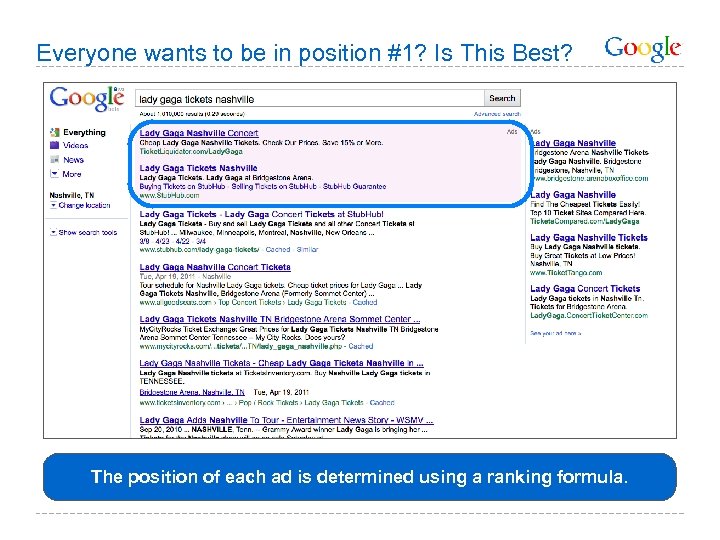Open right-side Lady Gaga Nashville bridgestone ad
The height and width of the screenshot is (540, 720).
[574, 143]
